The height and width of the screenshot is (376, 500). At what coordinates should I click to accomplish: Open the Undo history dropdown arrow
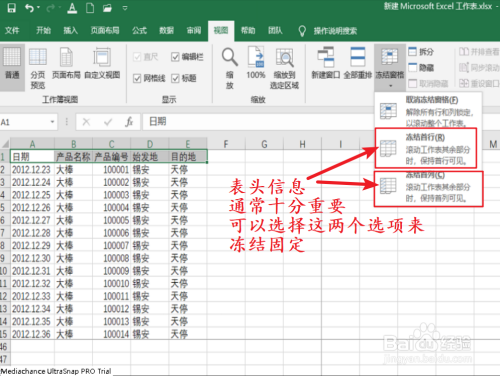tap(39, 8)
